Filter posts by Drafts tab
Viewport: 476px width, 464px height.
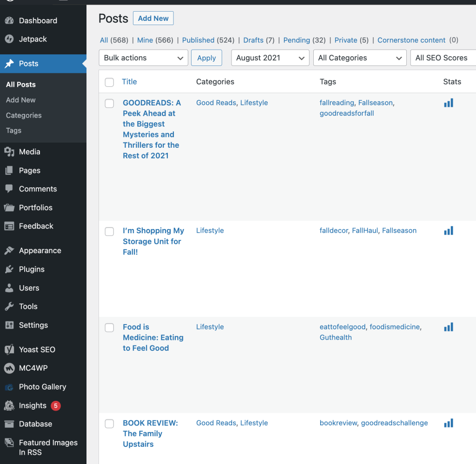pos(253,40)
